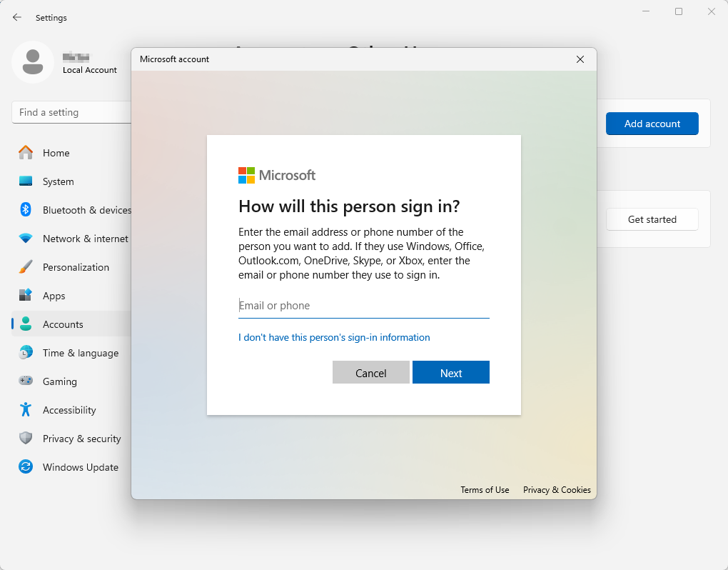Click the Local Account profile avatar
The image size is (728, 570).
pos(33,62)
